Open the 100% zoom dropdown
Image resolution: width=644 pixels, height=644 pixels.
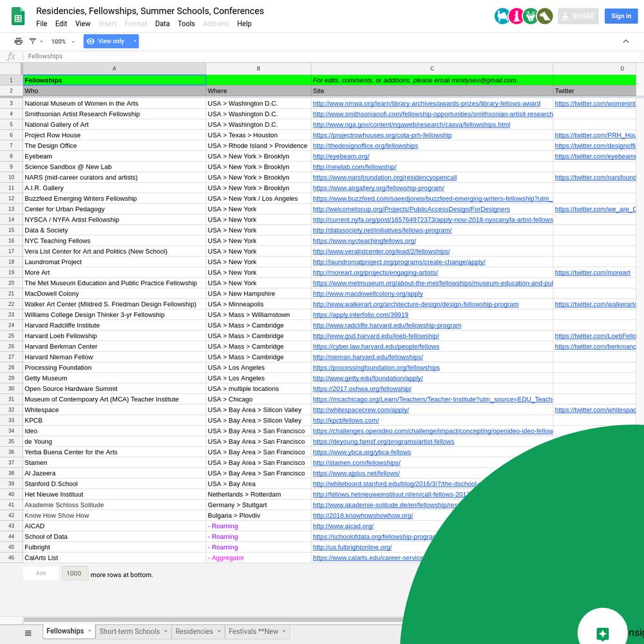tap(63, 41)
